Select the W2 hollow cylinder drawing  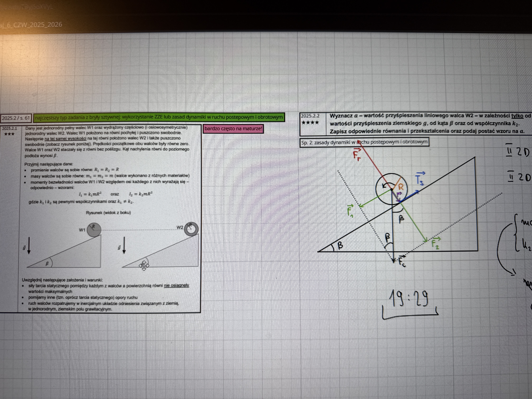(x=191, y=229)
